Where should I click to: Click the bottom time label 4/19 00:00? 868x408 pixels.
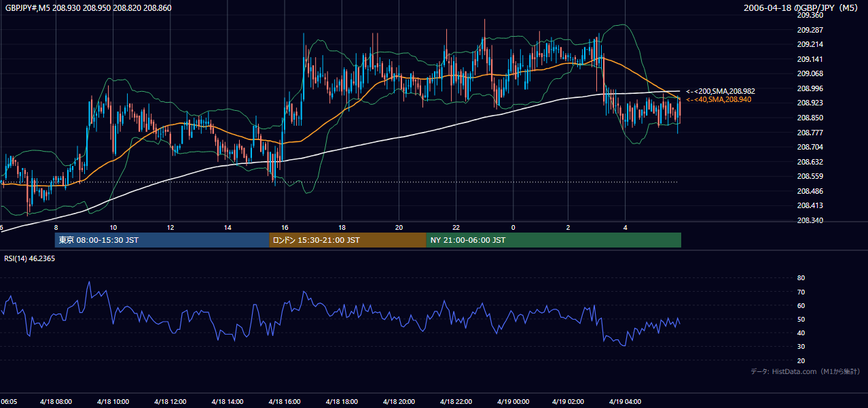(513, 402)
